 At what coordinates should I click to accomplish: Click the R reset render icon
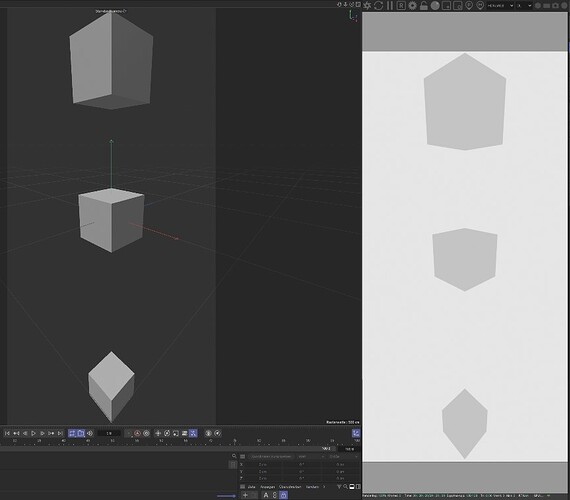(401, 5)
